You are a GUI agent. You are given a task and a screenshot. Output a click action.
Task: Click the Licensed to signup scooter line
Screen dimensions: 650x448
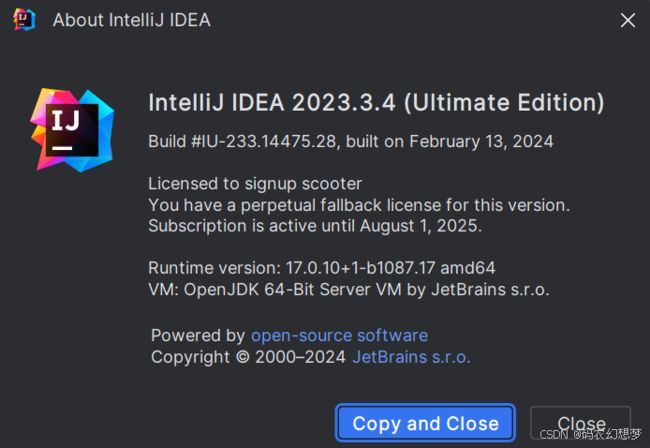click(255, 184)
